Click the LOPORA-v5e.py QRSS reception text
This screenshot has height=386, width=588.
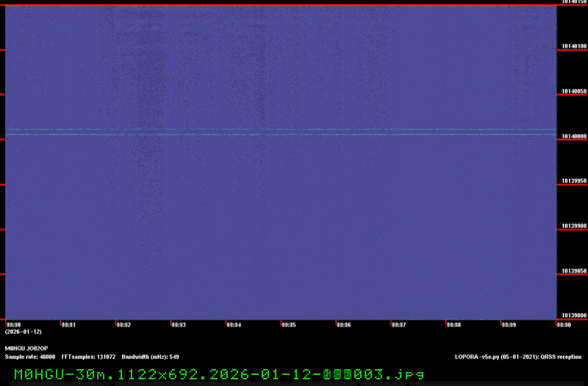pos(518,357)
